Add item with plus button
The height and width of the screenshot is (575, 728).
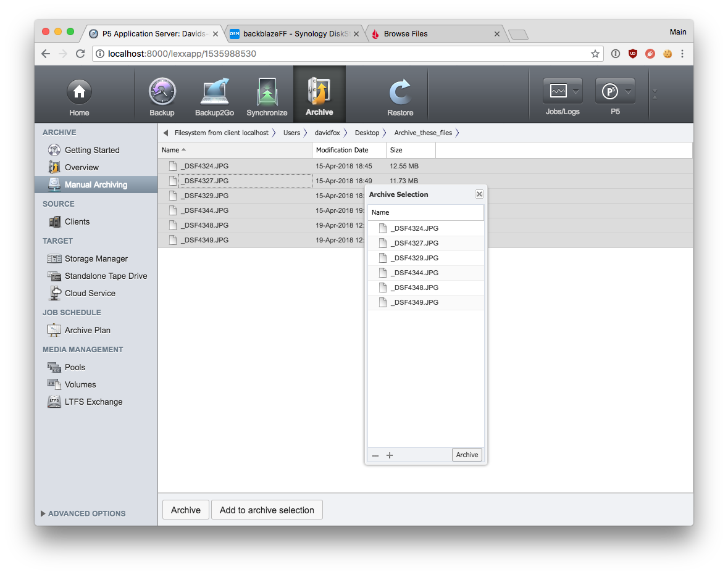point(390,455)
